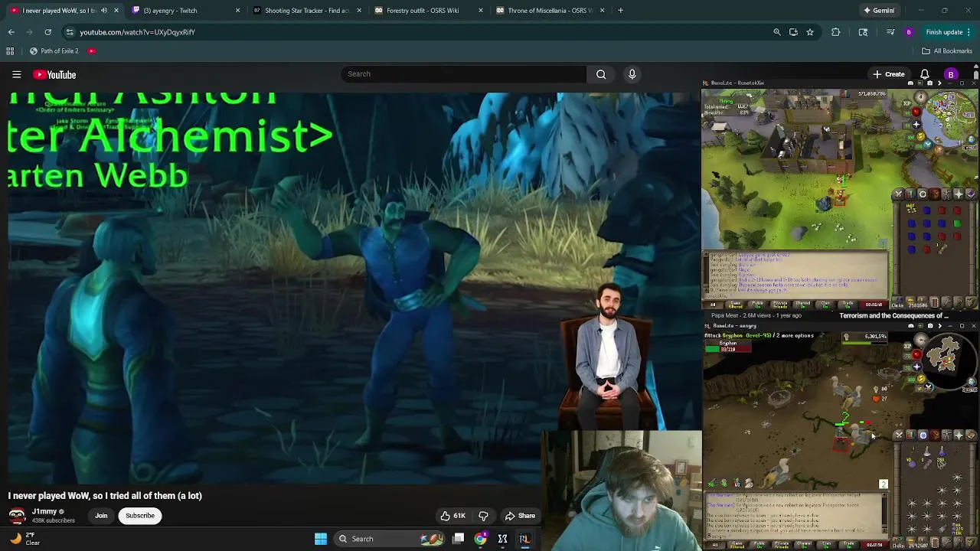Start voice search with the microphone icon
Screen dimensions: 980x551
click(632, 74)
